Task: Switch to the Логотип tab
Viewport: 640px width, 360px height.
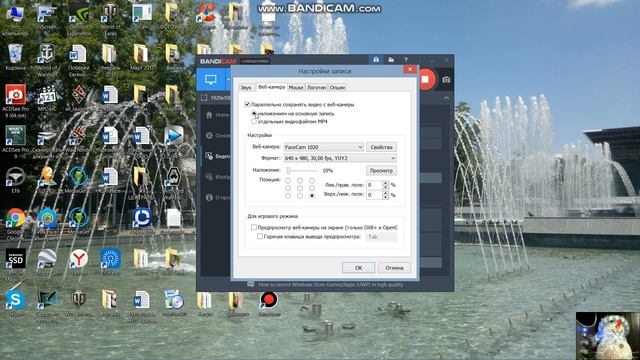Action: pyautogui.click(x=316, y=88)
